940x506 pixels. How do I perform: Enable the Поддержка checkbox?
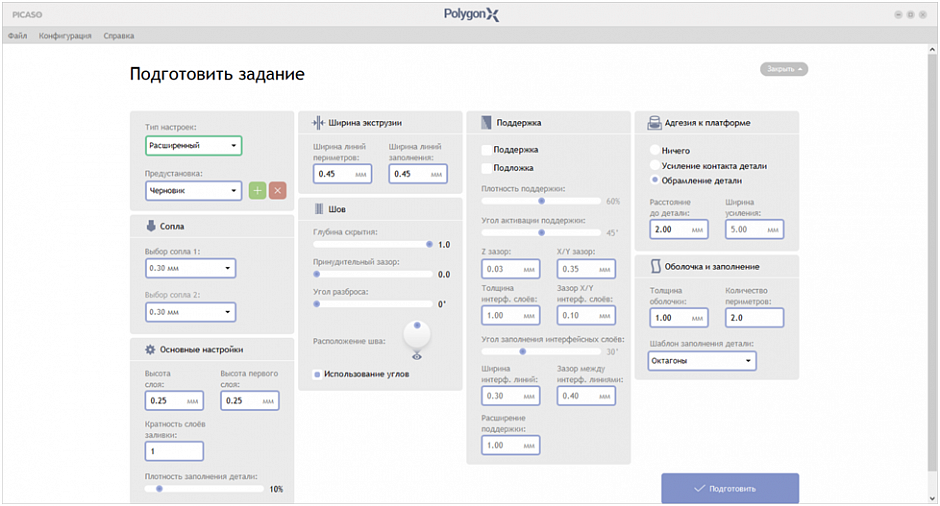coord(486,149)
